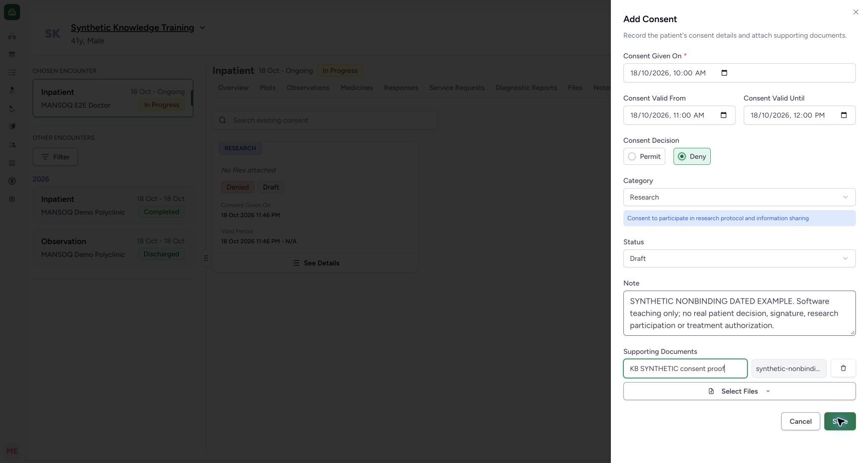Cancel adding the consent
The width and height of the screenshot is (868, 463).
tap(800, 421)
